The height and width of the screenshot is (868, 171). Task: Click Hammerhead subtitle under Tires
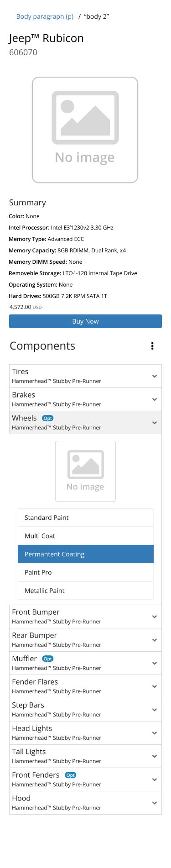[x=57, y=381]
